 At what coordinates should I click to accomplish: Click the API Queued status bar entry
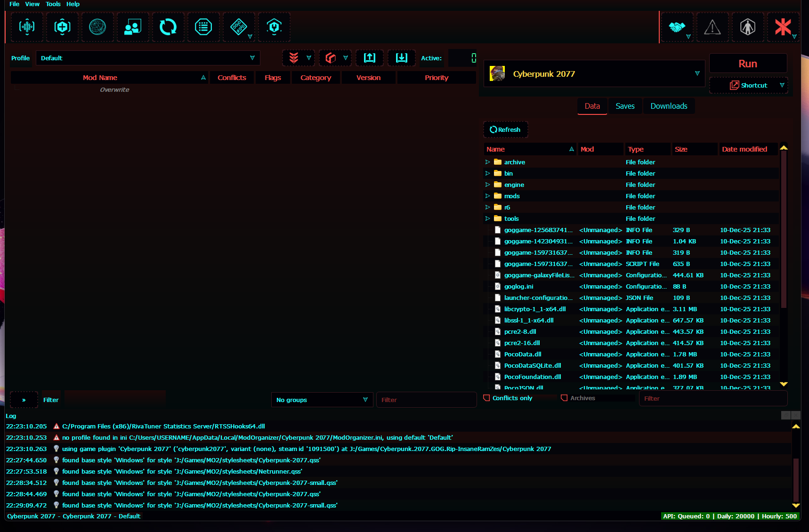click(x=730, y=516)
